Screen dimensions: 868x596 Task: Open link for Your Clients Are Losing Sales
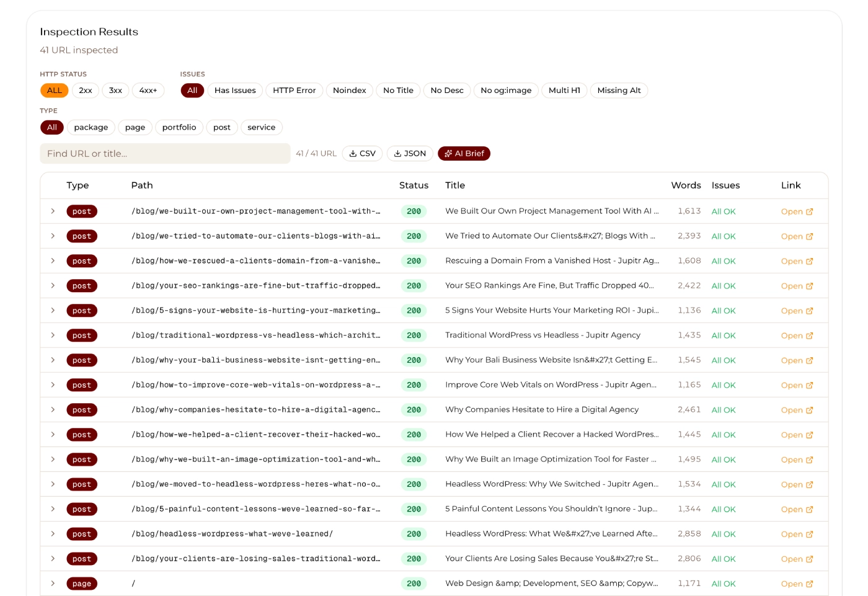797,559
